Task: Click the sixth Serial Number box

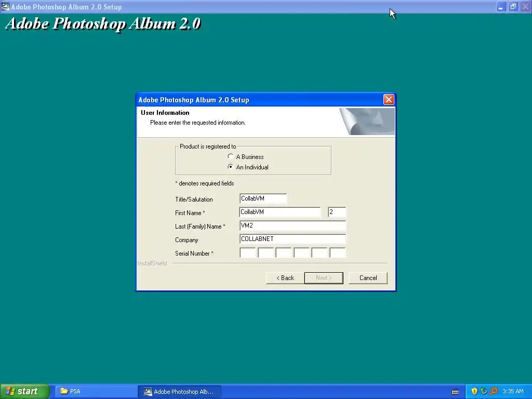Action: tap(338, 253)
